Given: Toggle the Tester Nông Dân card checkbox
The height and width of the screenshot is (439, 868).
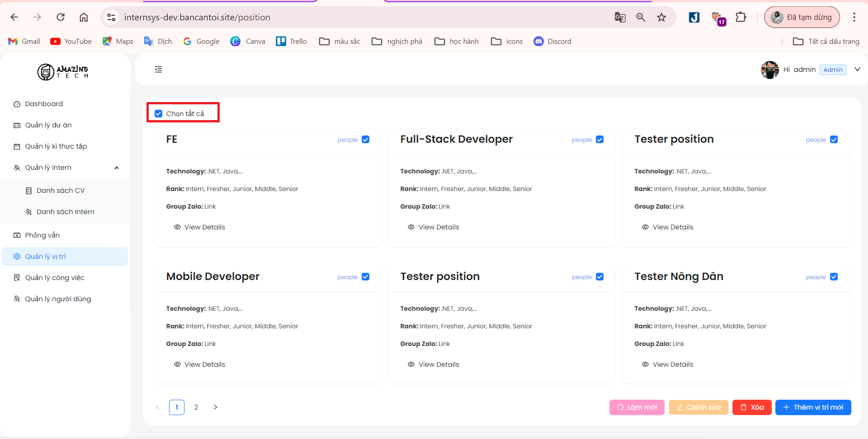Looking at the screenshot, I should [834, 277].
